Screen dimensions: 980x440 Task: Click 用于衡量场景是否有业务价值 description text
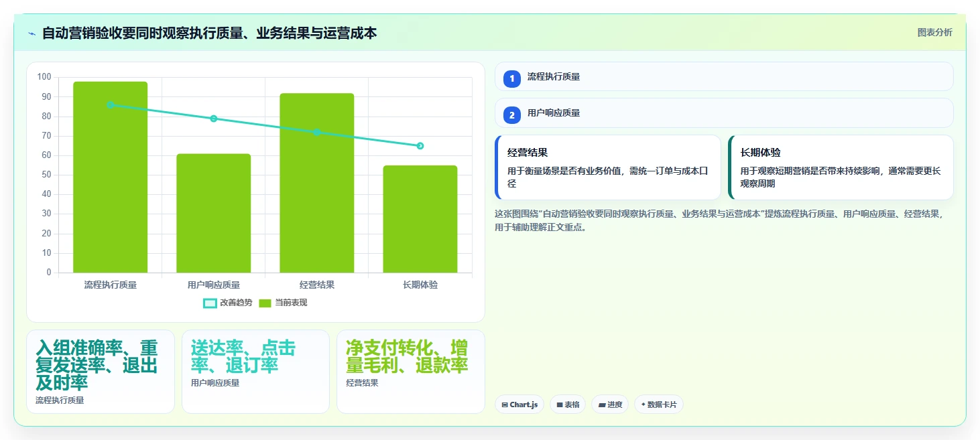click(608, 177)
